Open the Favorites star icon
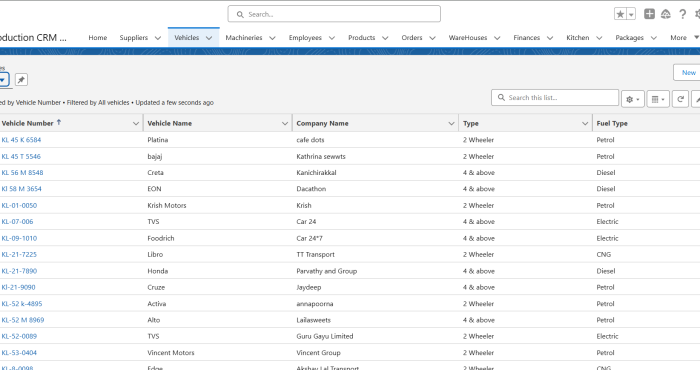Viewport: 700px width, 370px height. click(620, 14)
